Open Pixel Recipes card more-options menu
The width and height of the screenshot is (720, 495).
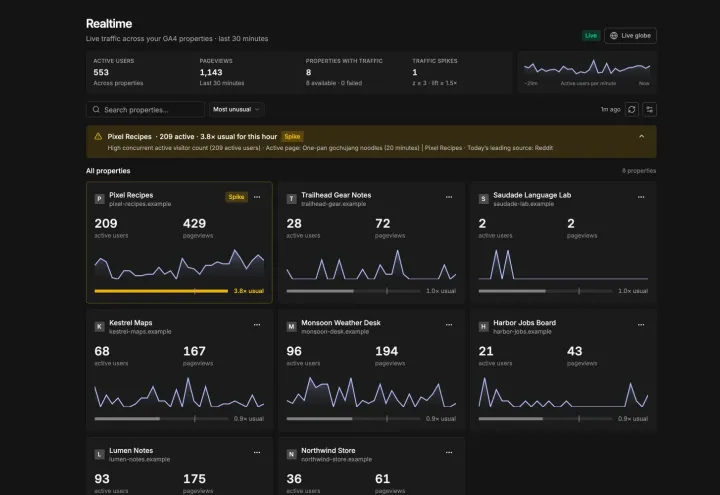tap(257, 197)
